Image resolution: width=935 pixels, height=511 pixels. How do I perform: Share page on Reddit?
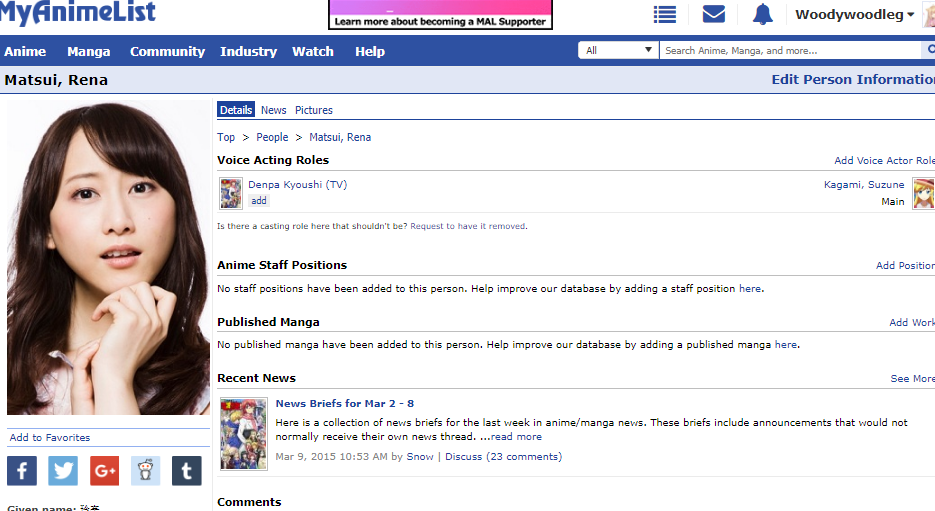coord(145,471)
